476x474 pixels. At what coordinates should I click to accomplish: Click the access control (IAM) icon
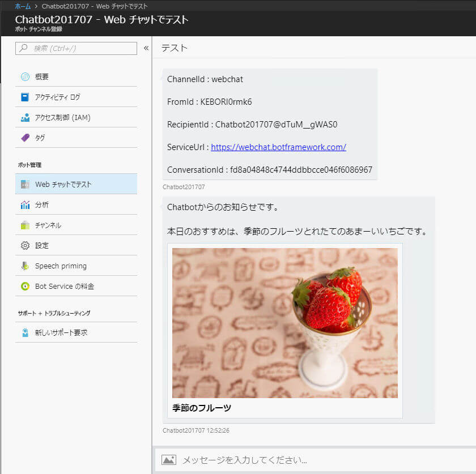pos(25,117)
